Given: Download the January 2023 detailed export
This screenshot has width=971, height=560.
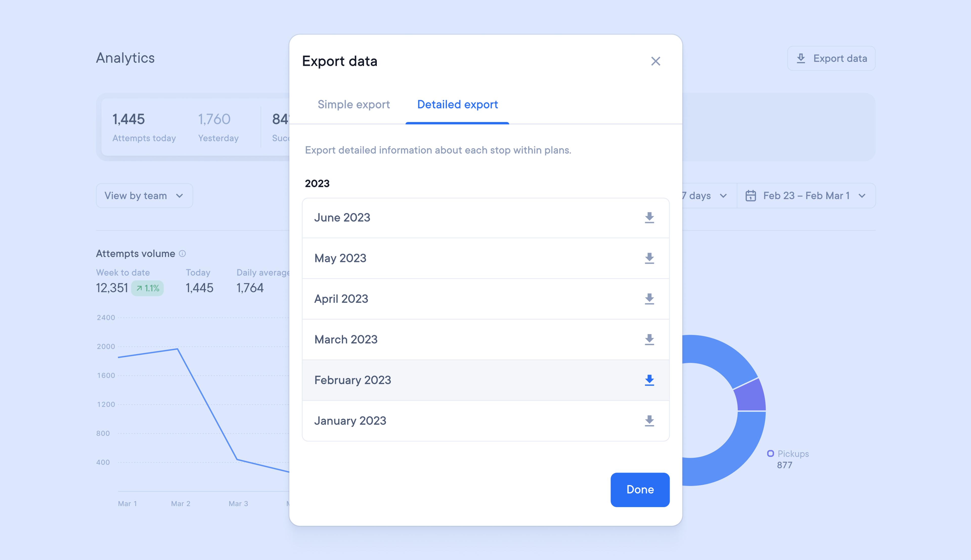Looking at the screenshot, I should (649, 421).
